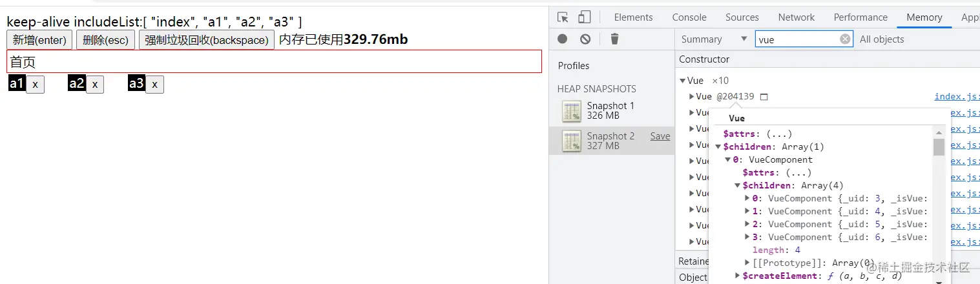Click the Snapshot 2 thumbnail icon
The height and width of the screenshot is (284, 980).
[x=572, y=141]
